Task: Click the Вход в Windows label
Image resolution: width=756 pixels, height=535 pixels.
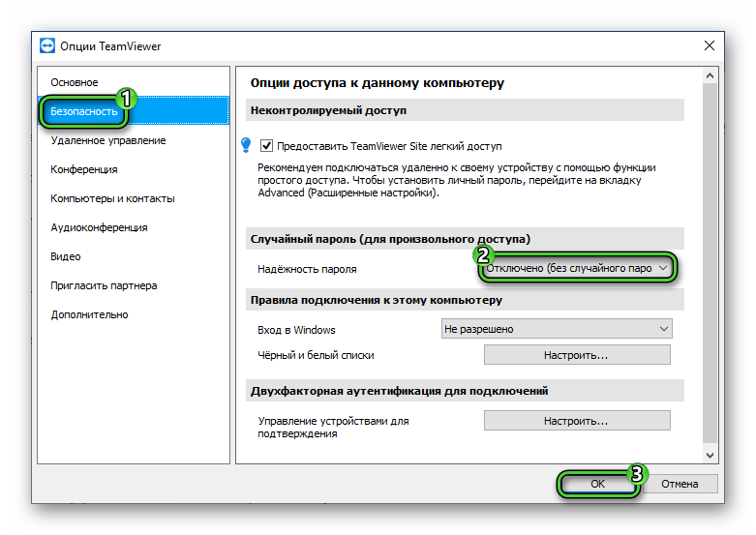Action: click(x=296, y=330)
